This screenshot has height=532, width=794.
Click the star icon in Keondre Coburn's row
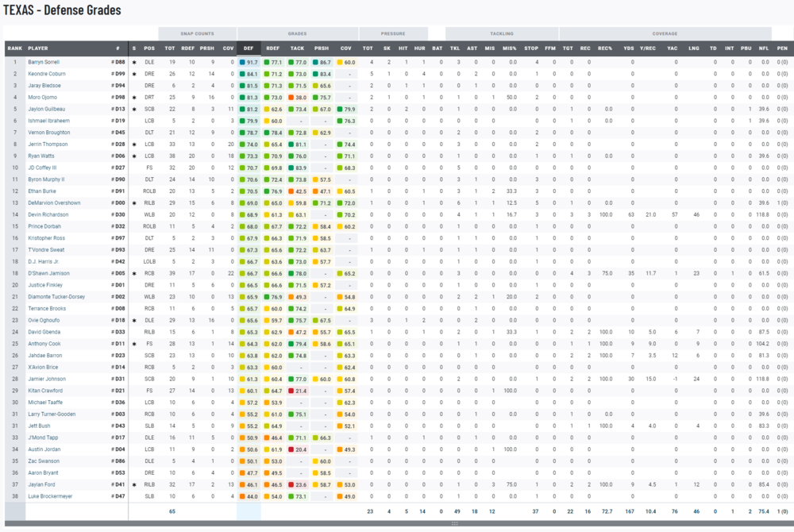[x=134, y=74]
